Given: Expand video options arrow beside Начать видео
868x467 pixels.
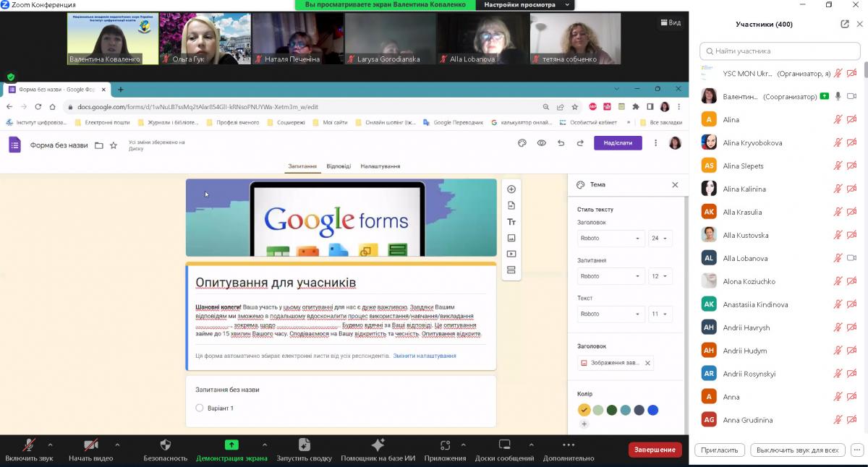Looking at the screenshot, I should tap(117, 445).
